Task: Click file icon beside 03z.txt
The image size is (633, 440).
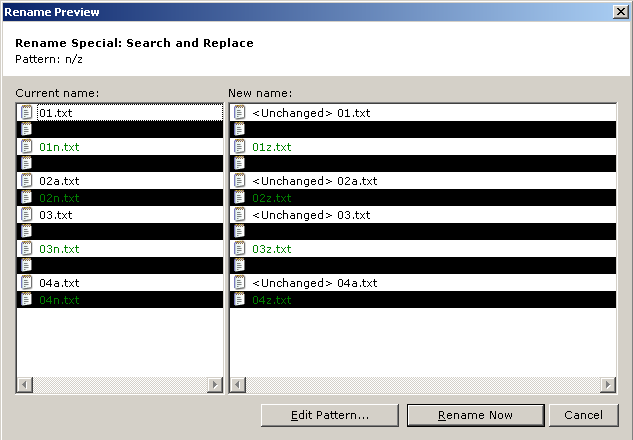Action: tap(239, 249)
